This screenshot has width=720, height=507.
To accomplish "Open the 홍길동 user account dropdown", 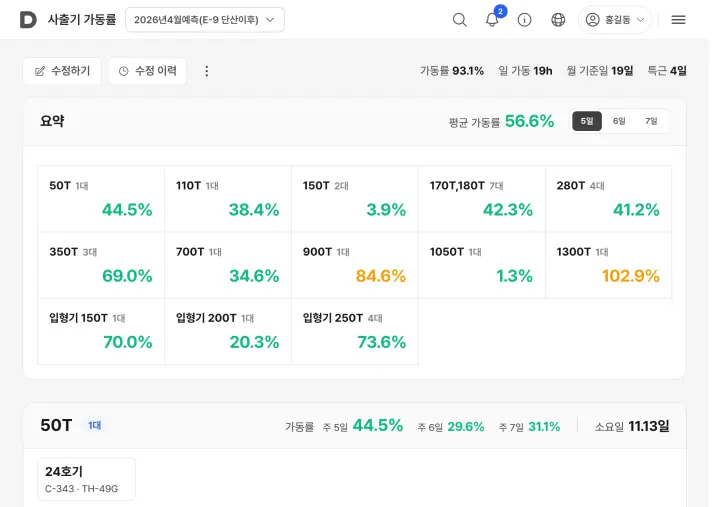I will coord(615,20).
